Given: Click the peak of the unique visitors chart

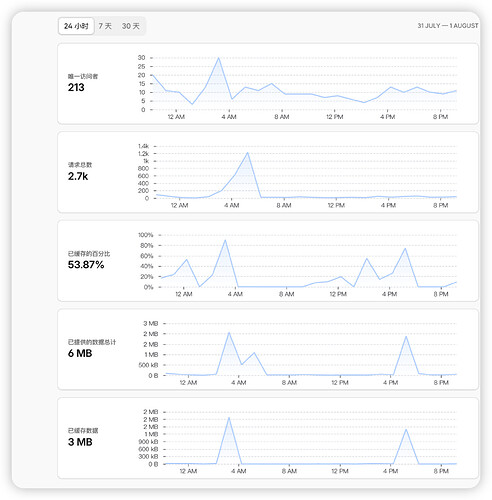Looking at the screenshot, I should [218, 58].
